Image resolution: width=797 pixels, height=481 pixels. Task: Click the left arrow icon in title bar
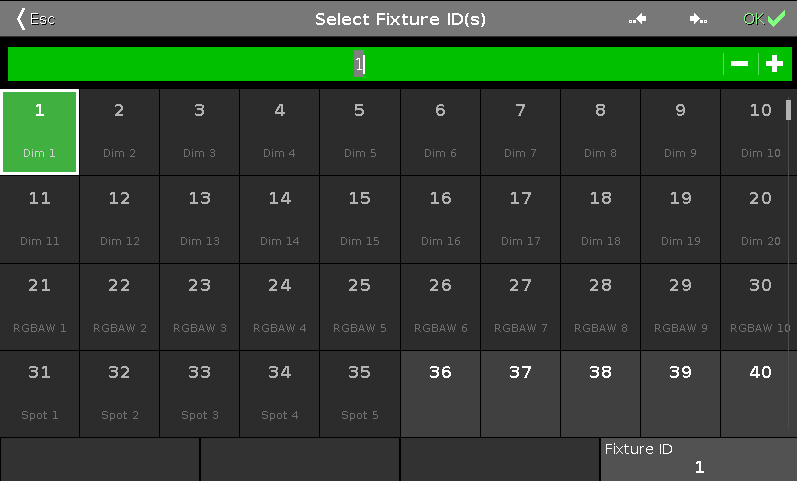tap(638, 19)
